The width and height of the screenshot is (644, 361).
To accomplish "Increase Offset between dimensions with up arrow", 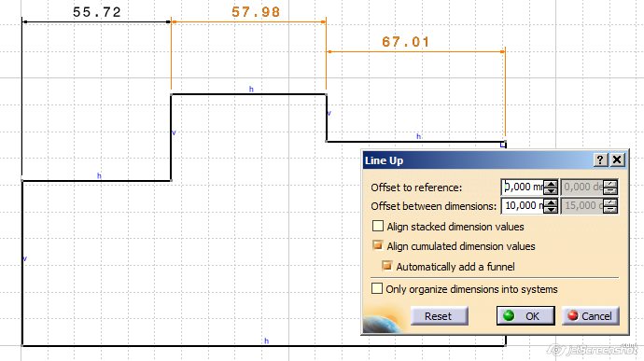I will pos(551,202).
